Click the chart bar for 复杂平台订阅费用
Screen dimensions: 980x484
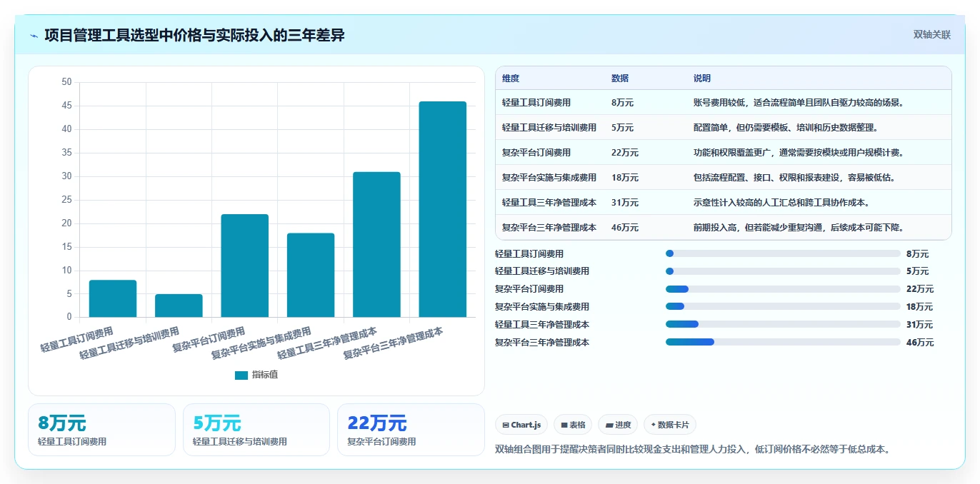tap(245, 266)
